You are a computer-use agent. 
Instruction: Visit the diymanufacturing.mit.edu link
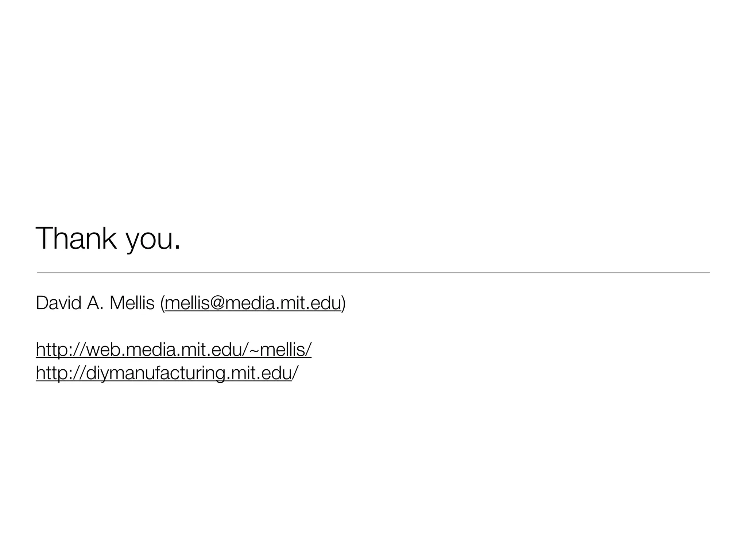tap(164, 373)
